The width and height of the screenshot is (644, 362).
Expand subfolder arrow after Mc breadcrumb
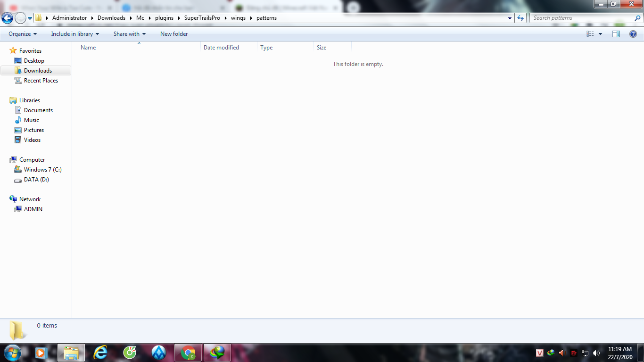tap(149, 18)
